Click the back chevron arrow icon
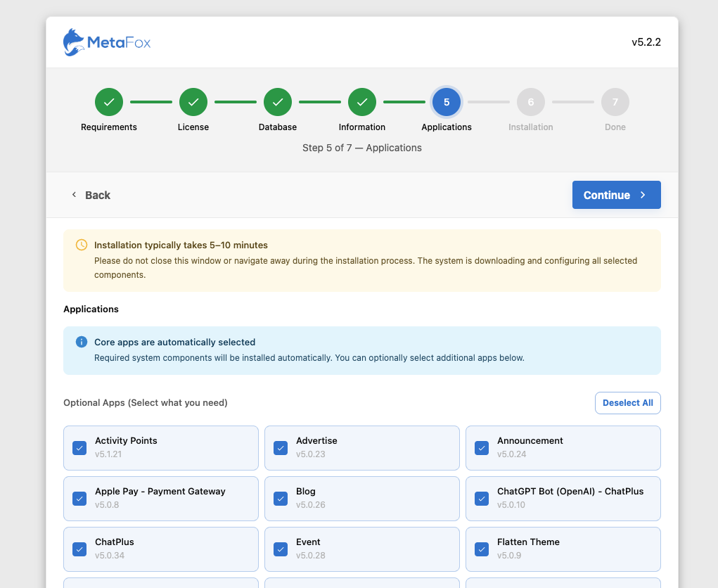718x588 pixels. tap(74, 195)
